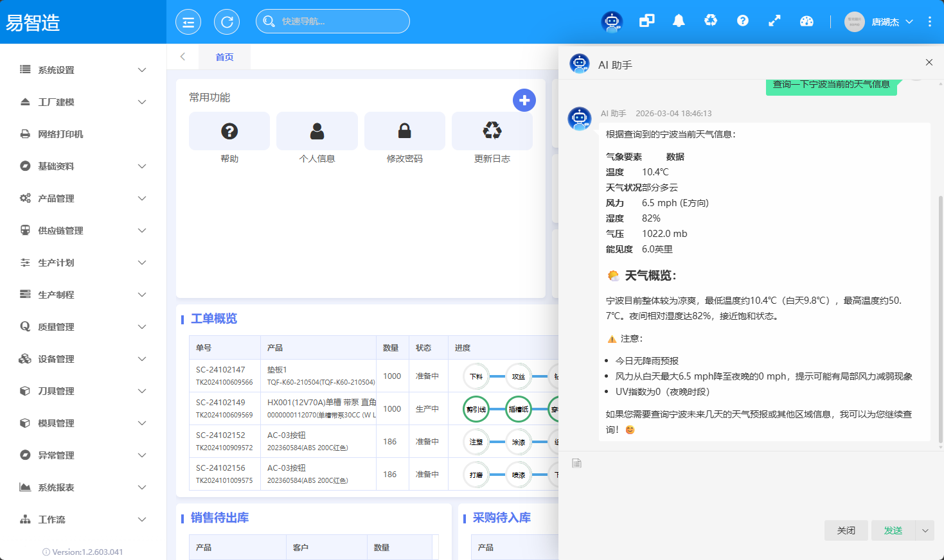Click the refresh page circular button
Image resolution: width=944 pixels, height=560 pixels.
[x=227, y=22]
